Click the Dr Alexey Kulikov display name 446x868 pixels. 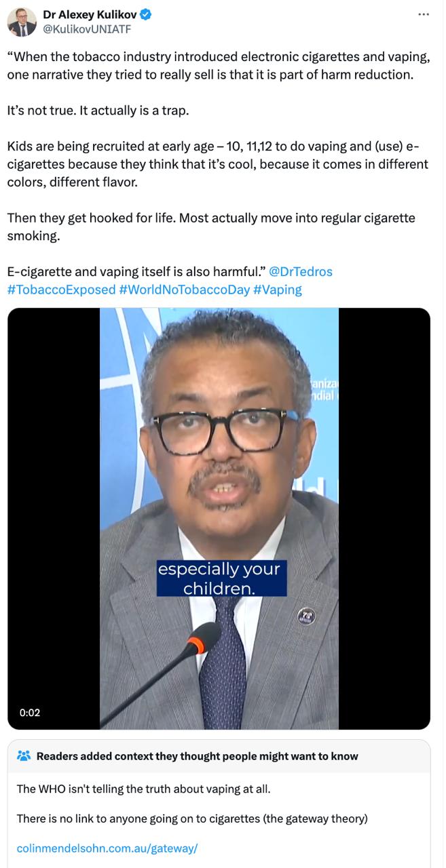90,14
